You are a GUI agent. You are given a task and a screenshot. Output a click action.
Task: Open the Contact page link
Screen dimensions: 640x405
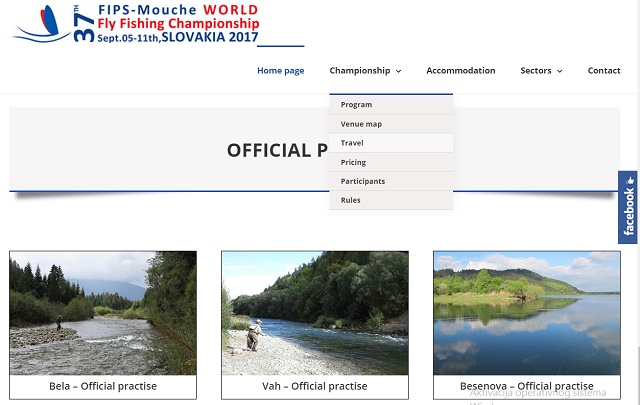(x=604, y=71)
